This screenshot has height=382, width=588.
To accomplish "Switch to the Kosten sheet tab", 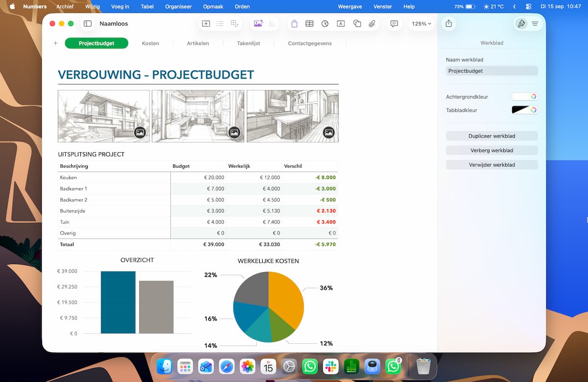I will coord(150,43).
